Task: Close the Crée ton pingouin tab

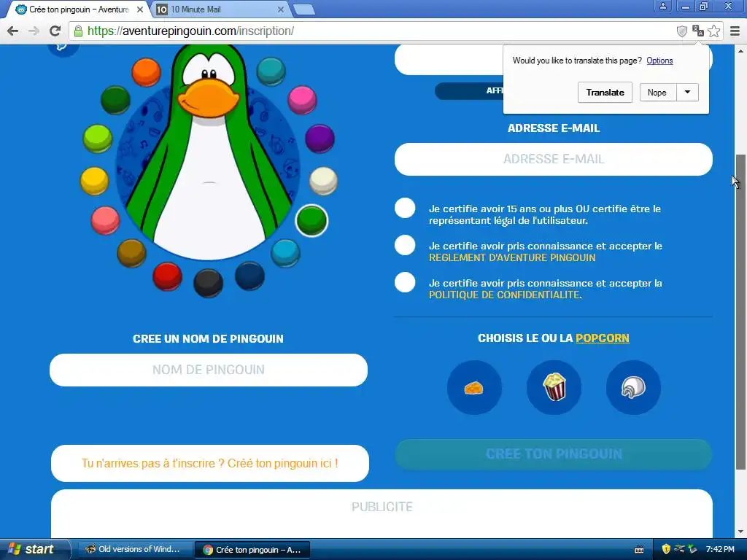Action: (140, 9)
